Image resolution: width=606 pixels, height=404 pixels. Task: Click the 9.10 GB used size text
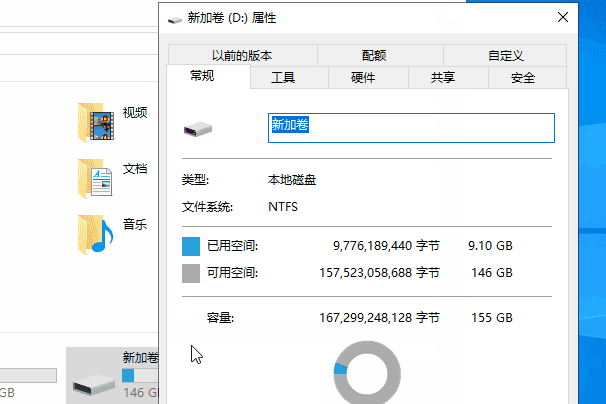pyautogui.click(x=490, y=246)
